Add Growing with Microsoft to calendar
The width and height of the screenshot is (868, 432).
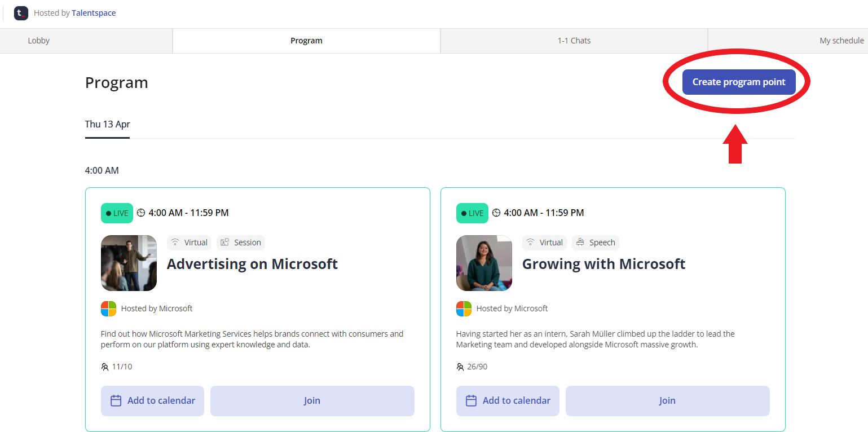click(508, 401)
